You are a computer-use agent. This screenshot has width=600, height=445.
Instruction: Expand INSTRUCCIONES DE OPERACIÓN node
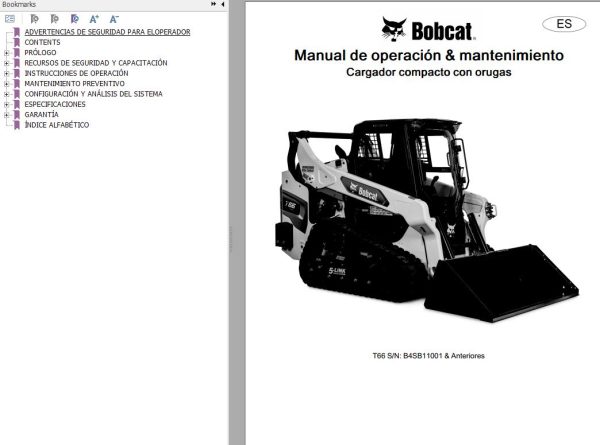pos(6,73)
